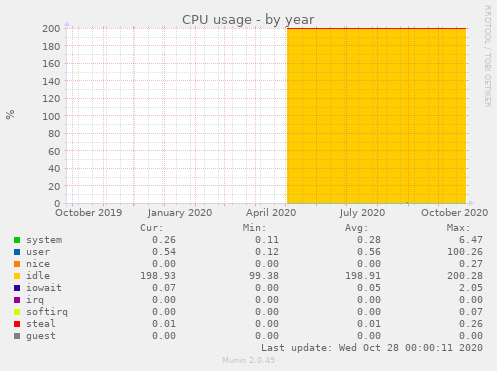Click the purple irq legend swatch

point(17,300)
